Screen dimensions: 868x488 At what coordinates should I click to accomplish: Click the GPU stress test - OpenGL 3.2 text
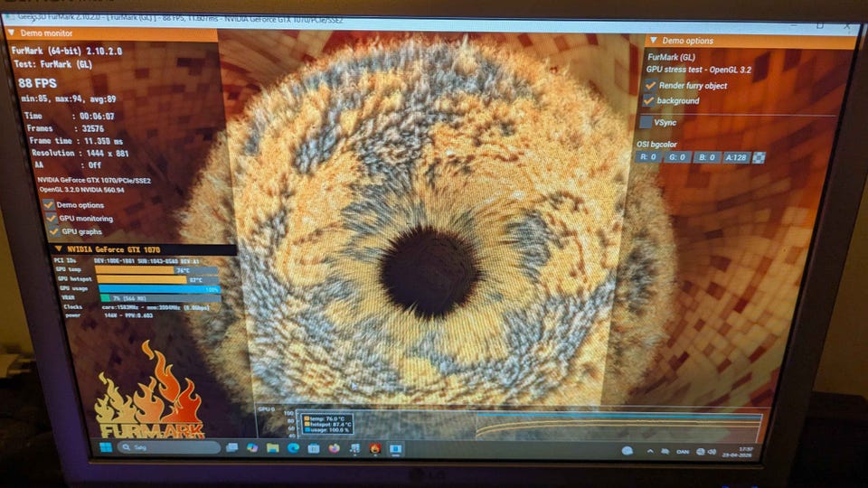pos(699,70)
